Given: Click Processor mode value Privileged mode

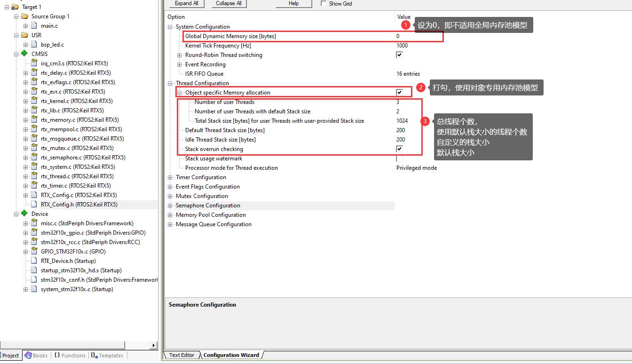Looking at the screenshot, I should pyautogui.click(x=417, y=168).
